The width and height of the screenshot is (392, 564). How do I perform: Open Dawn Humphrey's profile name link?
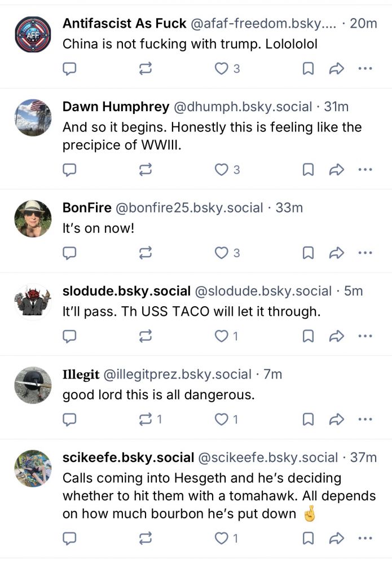[x=116, y=107]
